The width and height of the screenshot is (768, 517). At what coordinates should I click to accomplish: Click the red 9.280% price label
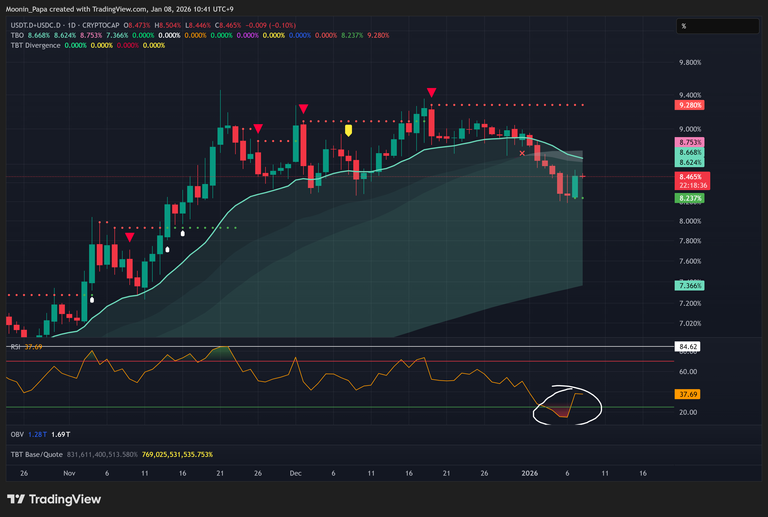point(690,105)
